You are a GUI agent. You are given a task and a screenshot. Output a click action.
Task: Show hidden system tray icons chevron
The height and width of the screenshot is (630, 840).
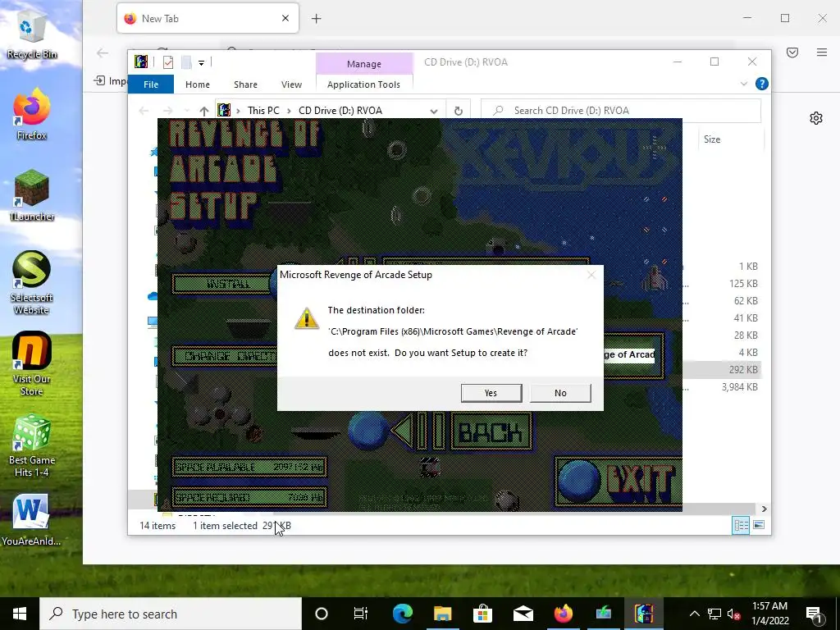pyautogui.click(x=694, y=614)
